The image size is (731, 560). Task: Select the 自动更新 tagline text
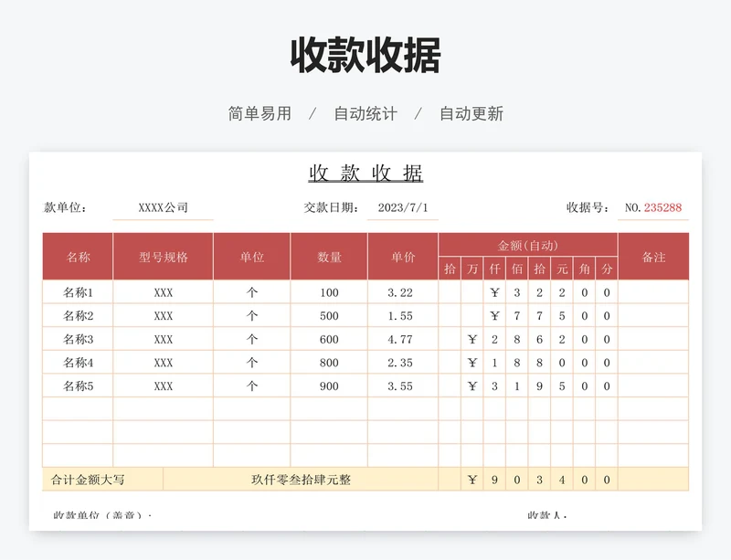tap(471, 113)
